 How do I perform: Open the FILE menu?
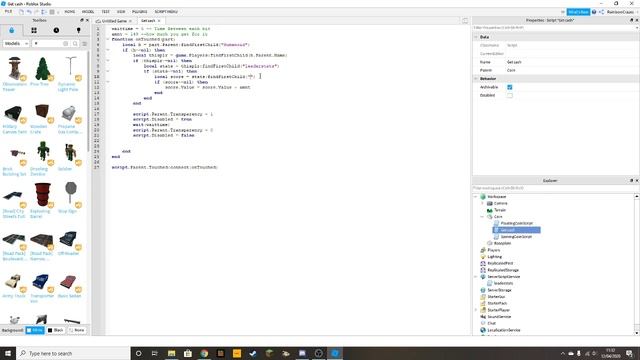click(x=8, y=12)
